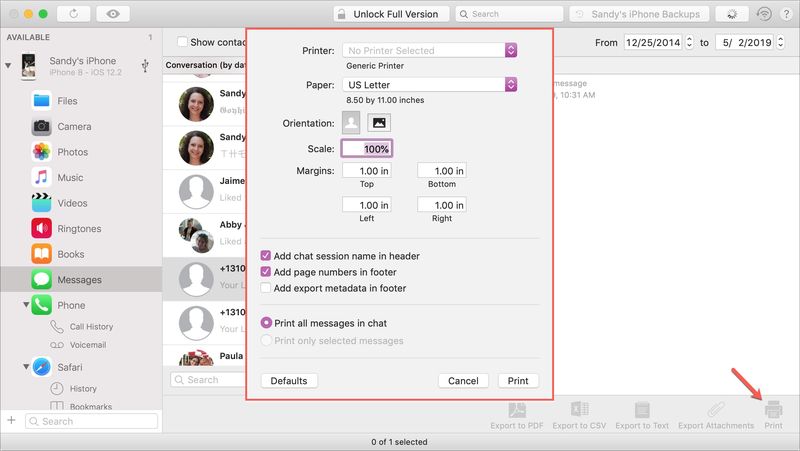Click the top toolbar Search field
Image resolution: width=800 pixels, height=451 pixels.
coord(509,14)
